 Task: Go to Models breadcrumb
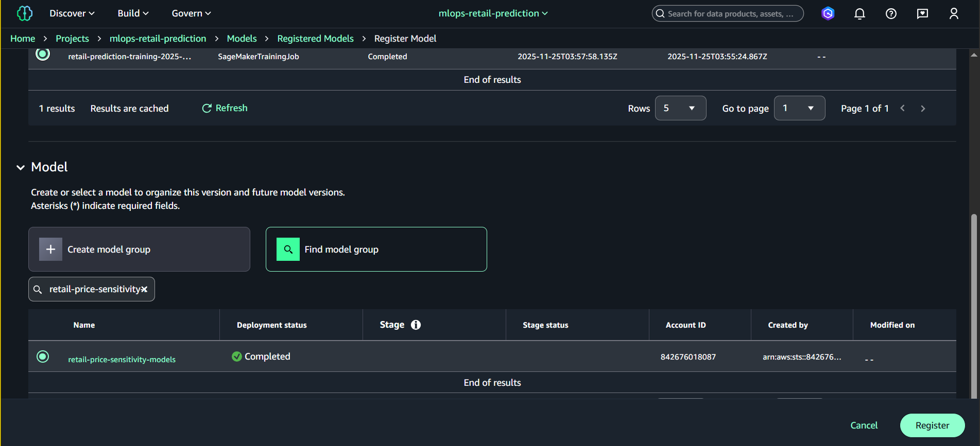point(242,39)
